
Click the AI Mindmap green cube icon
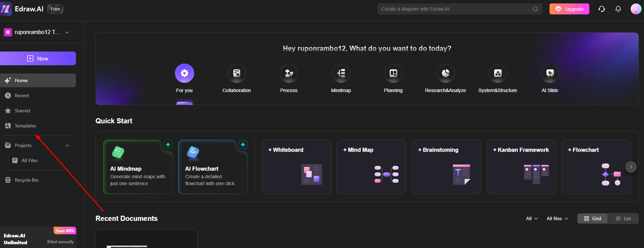pyautogui.click(x=118, y=153)
